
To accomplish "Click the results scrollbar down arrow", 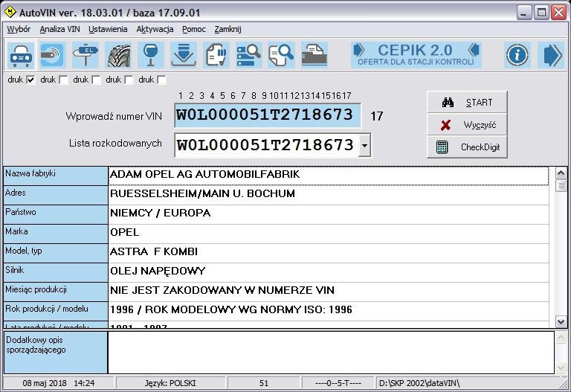I will click(x=561, y=321).
